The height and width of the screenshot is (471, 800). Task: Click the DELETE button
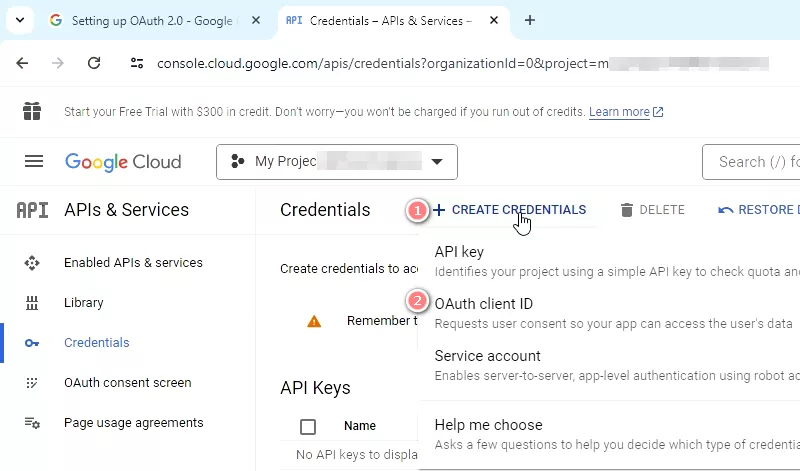653,210
